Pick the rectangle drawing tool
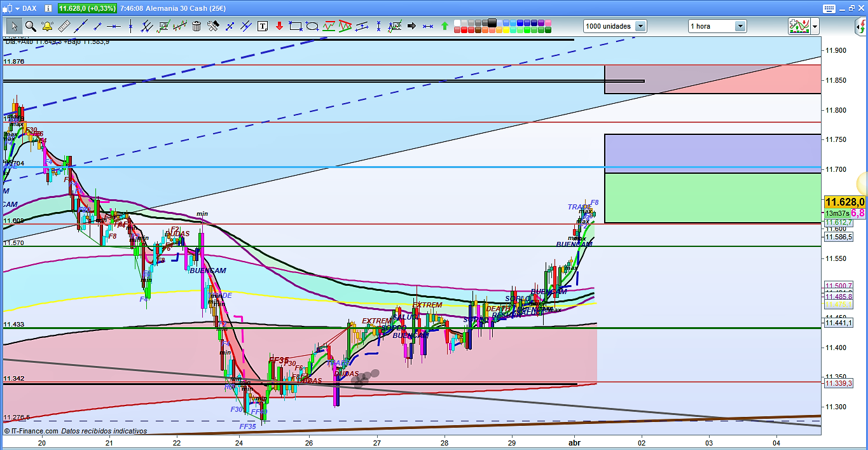This screenshot has width=868, height=450. tap(295, 26)
